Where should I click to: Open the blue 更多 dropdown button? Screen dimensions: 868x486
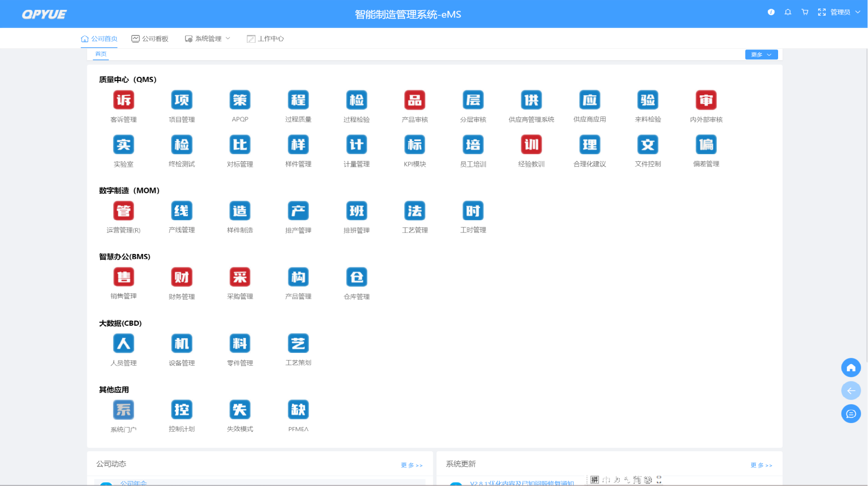click(761, 54)
